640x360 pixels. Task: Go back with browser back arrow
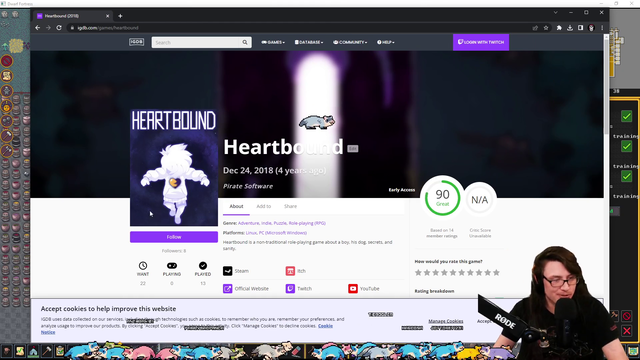click(x=38, y=28)
